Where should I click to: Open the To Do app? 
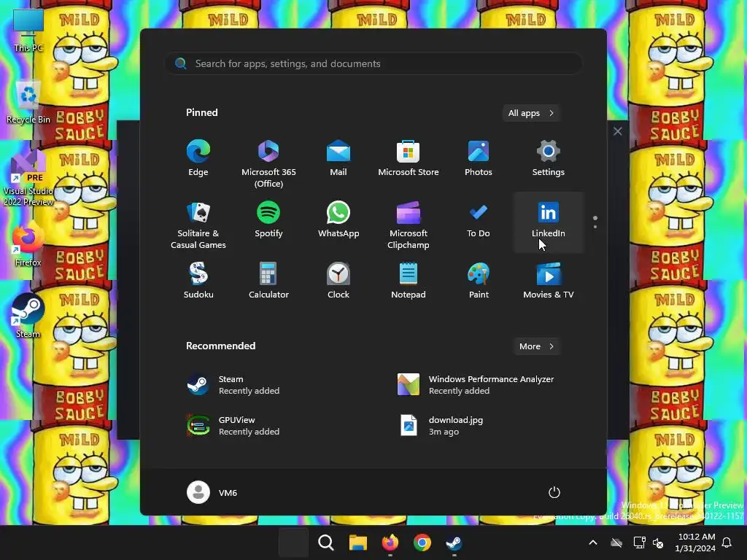(479, 219)
